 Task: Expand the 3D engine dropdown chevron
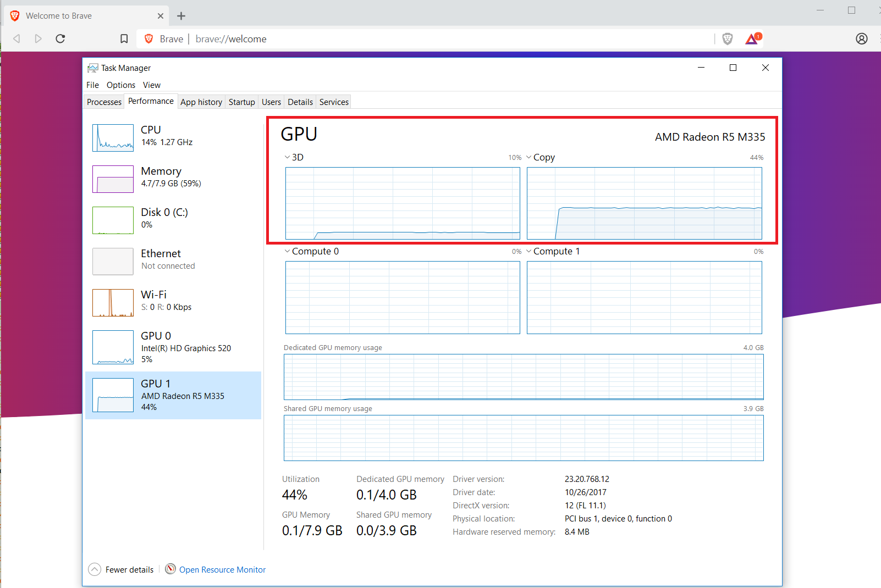click(287, 157)
